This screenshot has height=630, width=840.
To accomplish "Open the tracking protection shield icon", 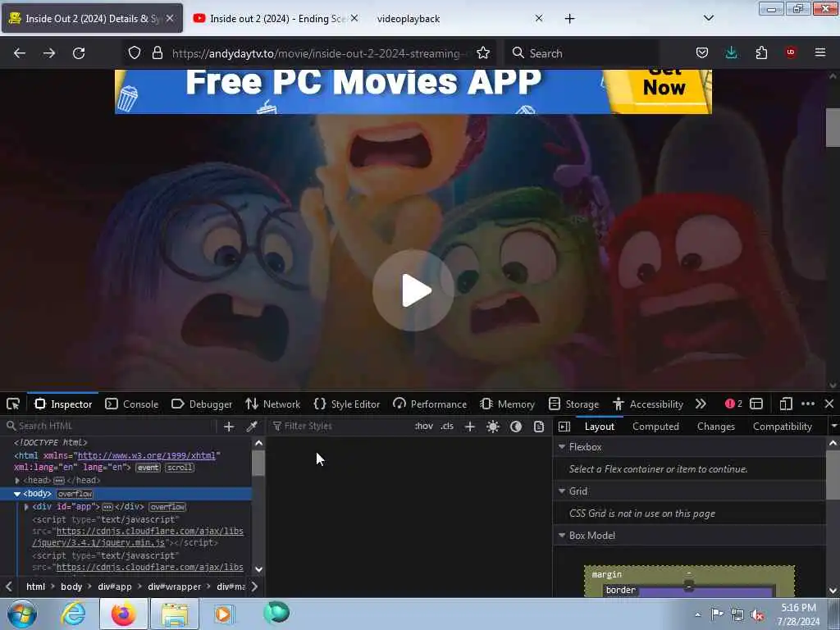I will coord(135,53).
